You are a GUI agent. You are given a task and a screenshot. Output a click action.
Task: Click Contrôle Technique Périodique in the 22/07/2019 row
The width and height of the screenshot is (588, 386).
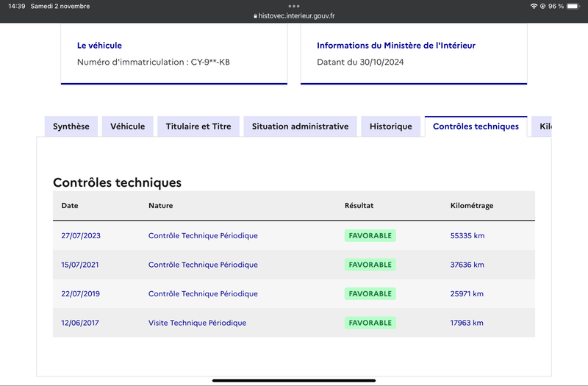[203, 293]
